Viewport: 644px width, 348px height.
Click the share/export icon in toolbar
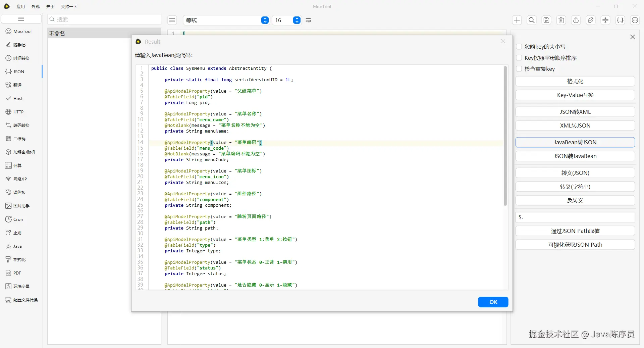576,20
